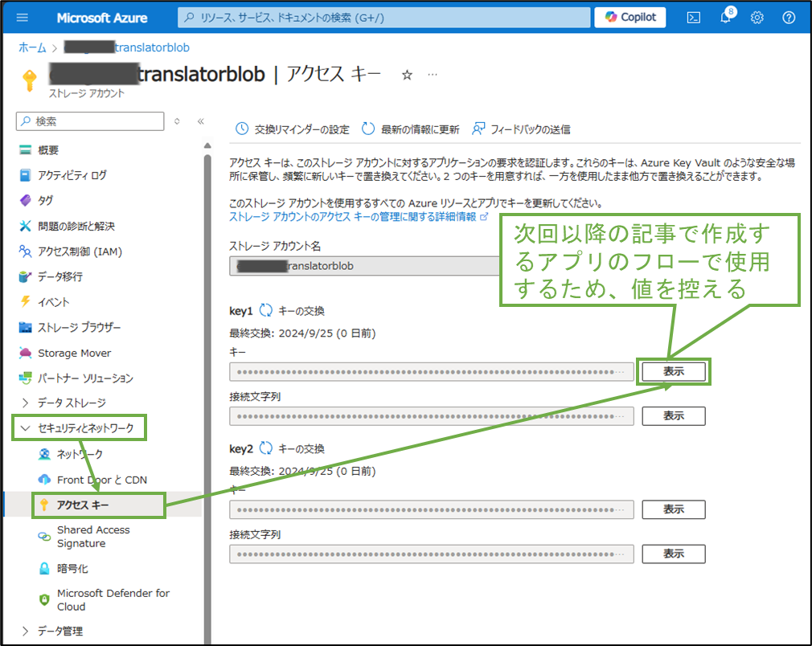Open ストレージ アカウントのアクセス キーの管理 details link
Viewport: 812px width, 646px height.
pyautogui.click(x=359, y=216)
